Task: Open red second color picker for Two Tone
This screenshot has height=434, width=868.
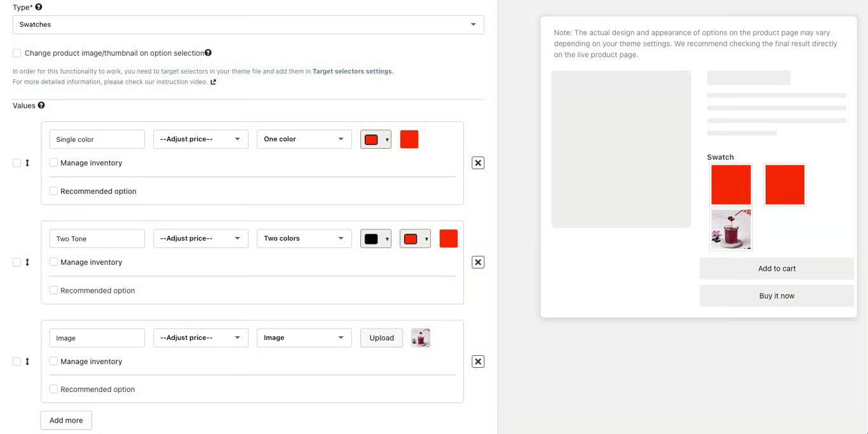Action: point(415,238)
